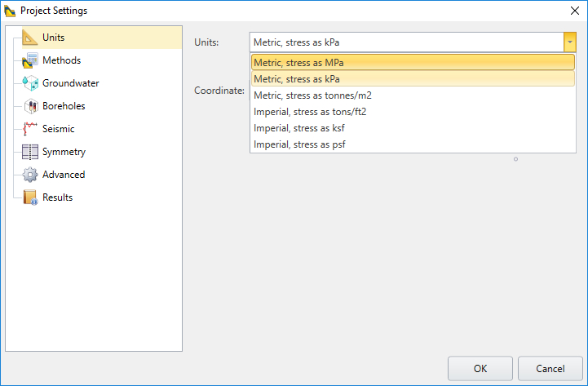Click the Units: field label
Image resolution: width=588 pixels, height=386 pixels.
(x=206, y=42)
